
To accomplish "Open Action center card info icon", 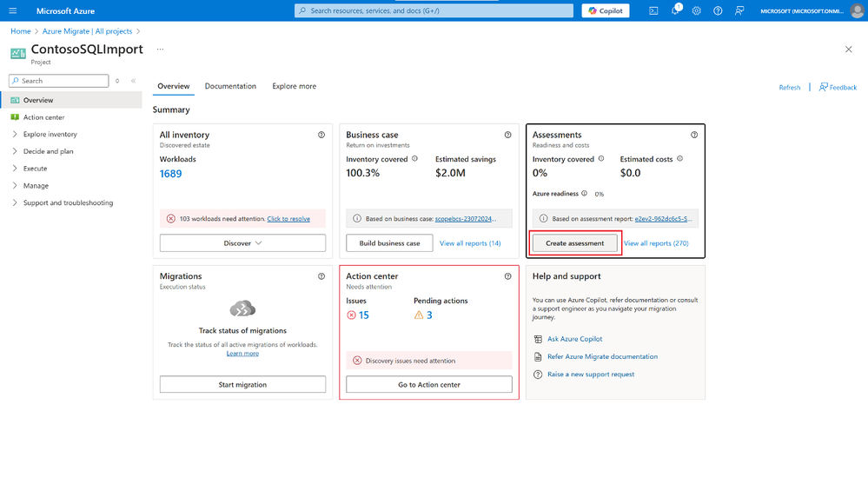I will pos(507,276).
